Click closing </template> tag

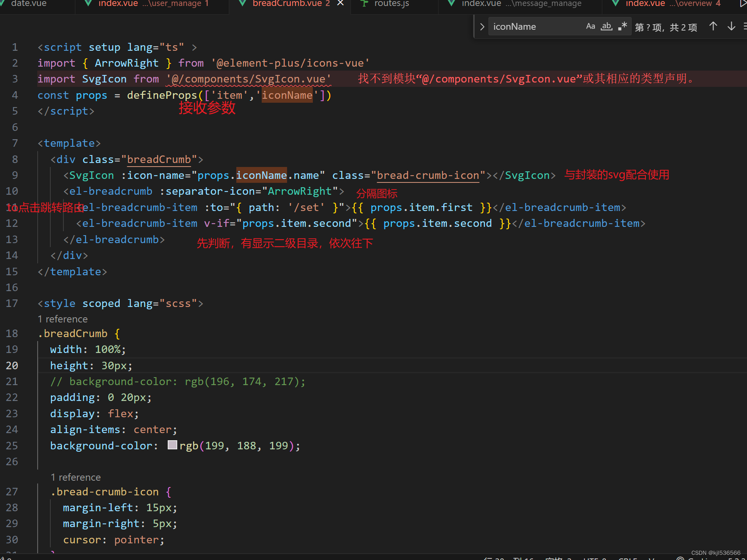tap(72, 272)
